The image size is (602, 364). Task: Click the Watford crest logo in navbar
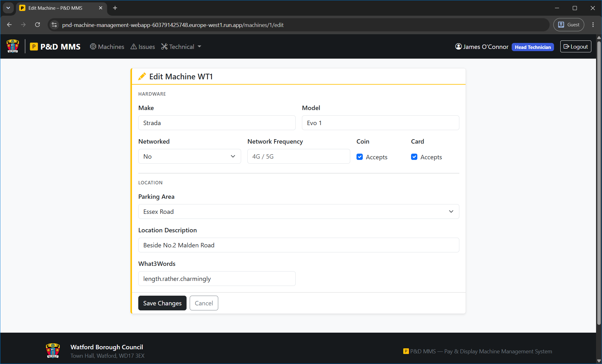pos(13,46)
